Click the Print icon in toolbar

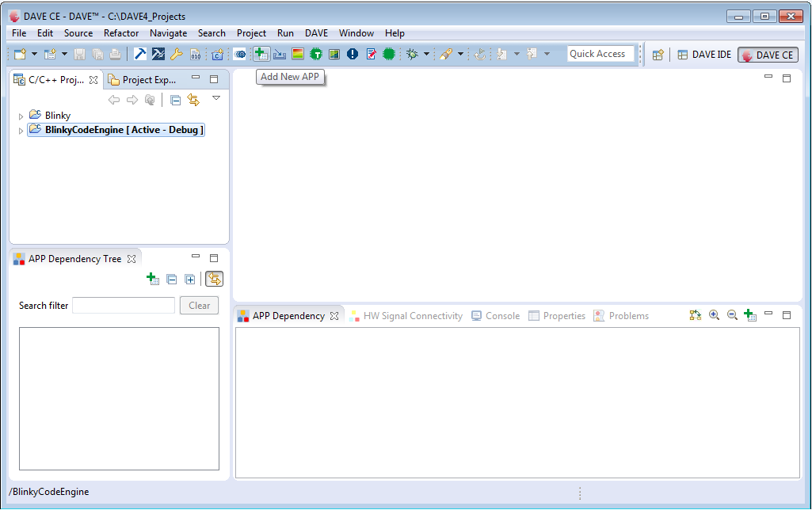116,54
